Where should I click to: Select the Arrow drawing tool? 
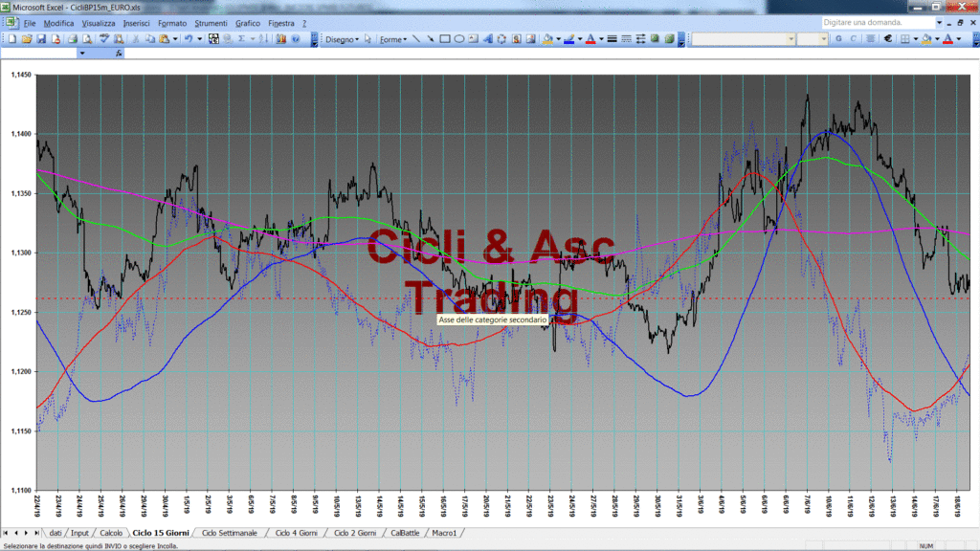[431, 39]
